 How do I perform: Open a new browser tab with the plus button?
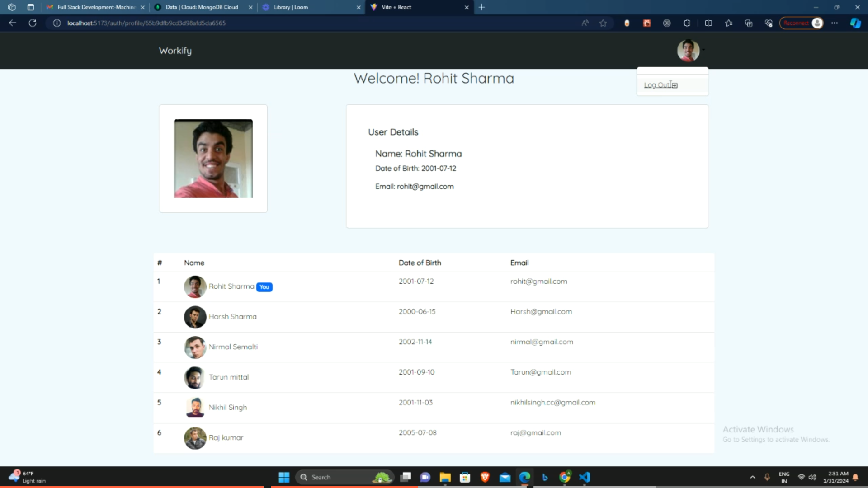[x=482, y=7]
